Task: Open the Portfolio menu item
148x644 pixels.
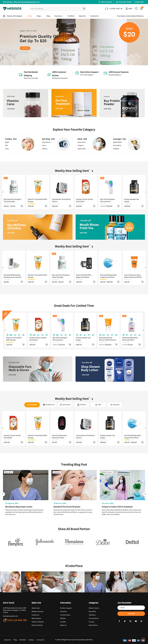Action: pos(71,16)
